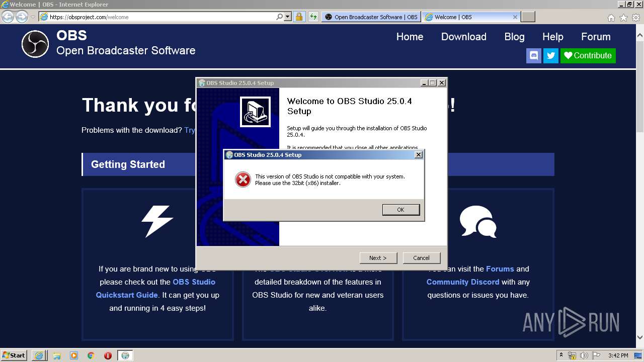Open the Community Discord link
The image size is (644, 362).
[463, 282]
